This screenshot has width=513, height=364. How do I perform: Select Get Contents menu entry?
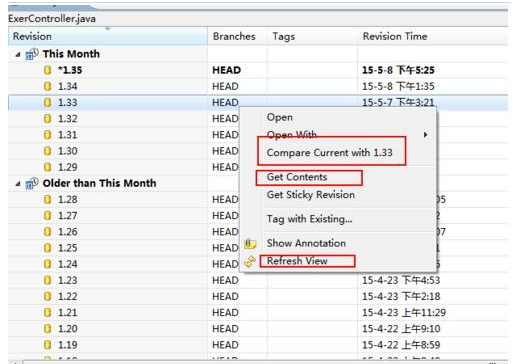tap(297, 177)
